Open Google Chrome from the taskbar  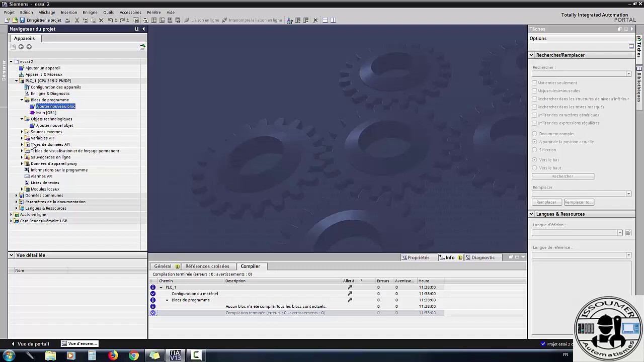[x=133, y=355]
